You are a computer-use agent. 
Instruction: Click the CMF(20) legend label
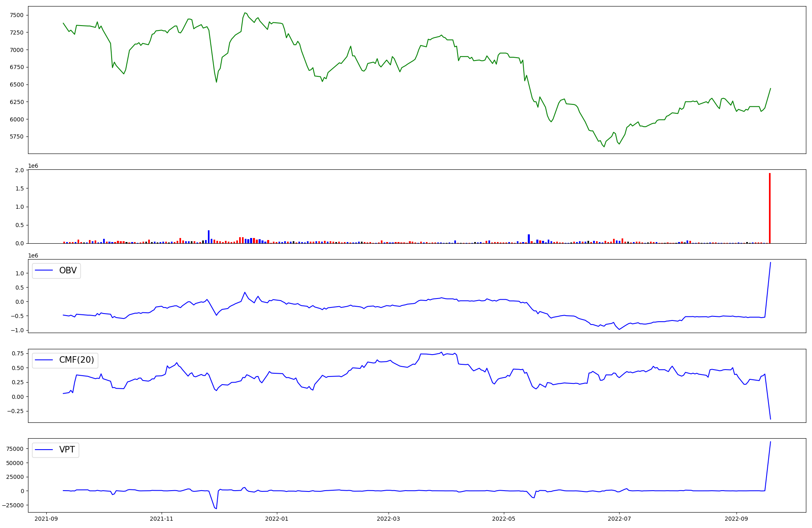[76, 360]
